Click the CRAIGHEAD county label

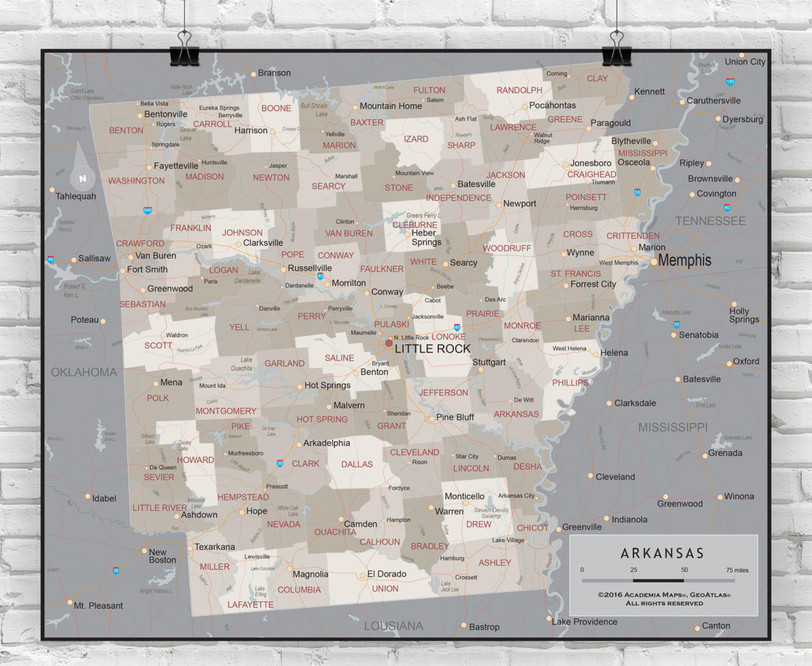pos(591,174)
